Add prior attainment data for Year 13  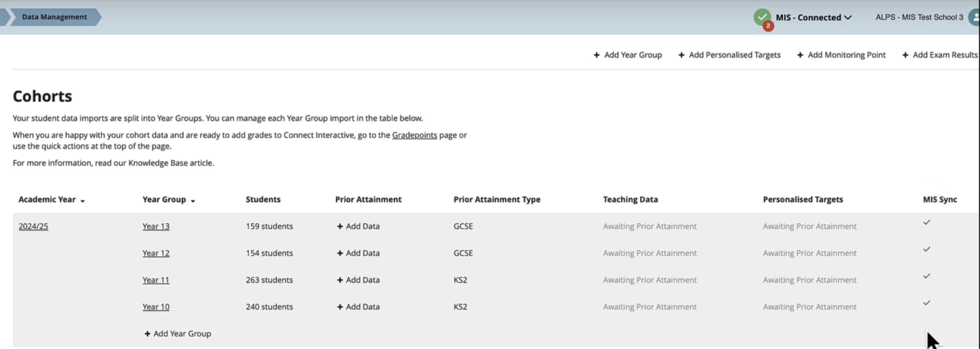coord(358,226)
